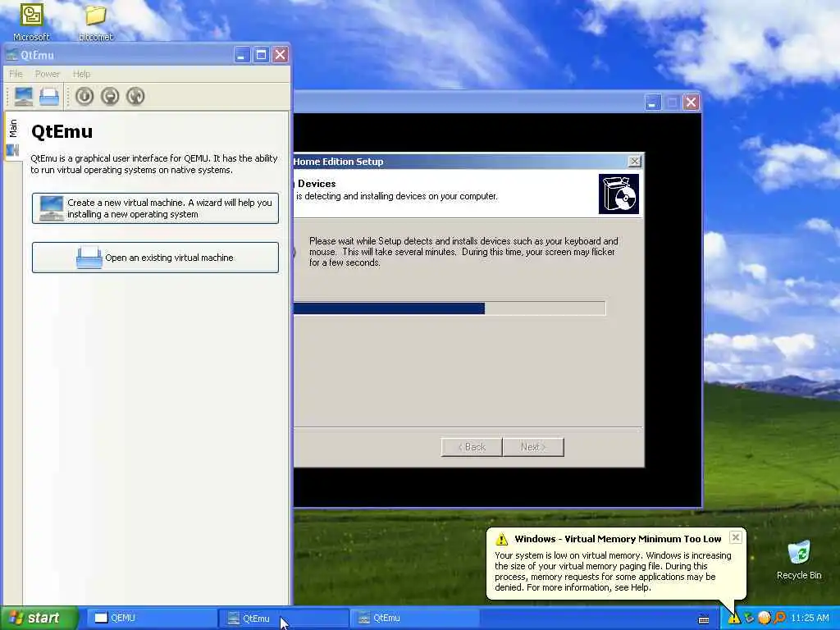Minimize the QEMU emulator window

click(x=652, y=103)
